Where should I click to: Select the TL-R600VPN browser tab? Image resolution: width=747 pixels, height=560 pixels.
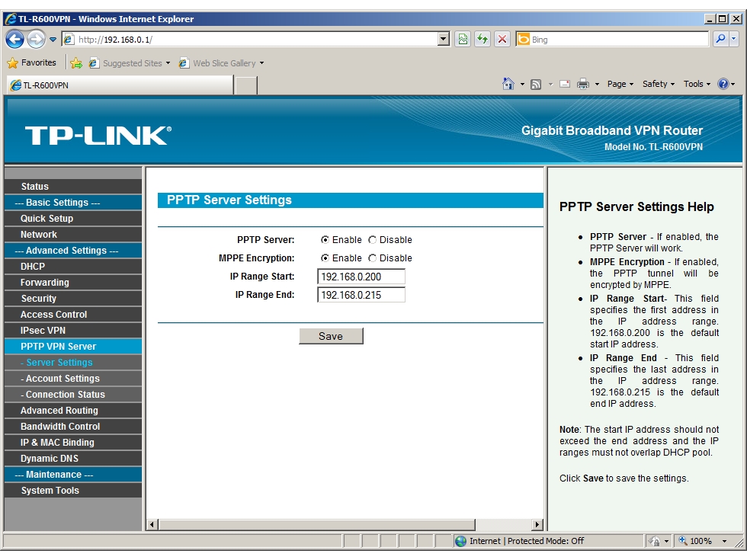coord(120,85)
